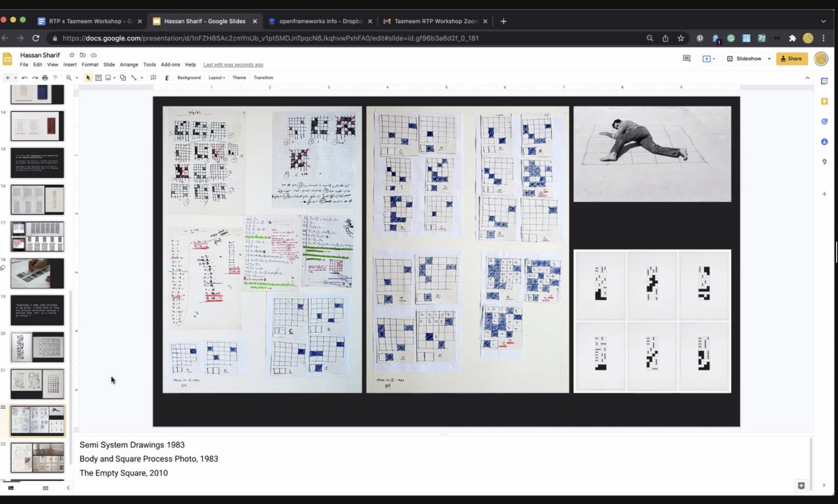Click the Chrome address bar URL
This screenshot has height=504, width=838.
pos(270,38)
